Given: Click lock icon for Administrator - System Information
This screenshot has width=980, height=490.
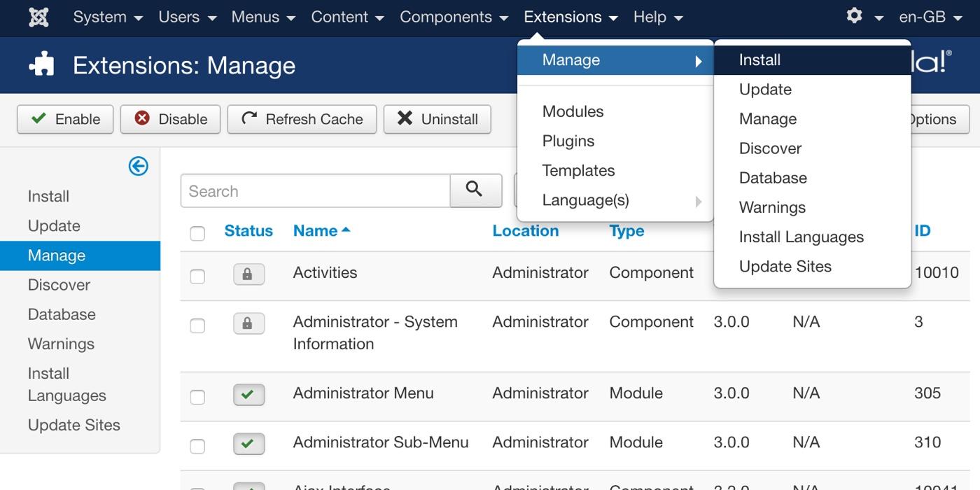Looking at the screenshot, I should [248, 323].
